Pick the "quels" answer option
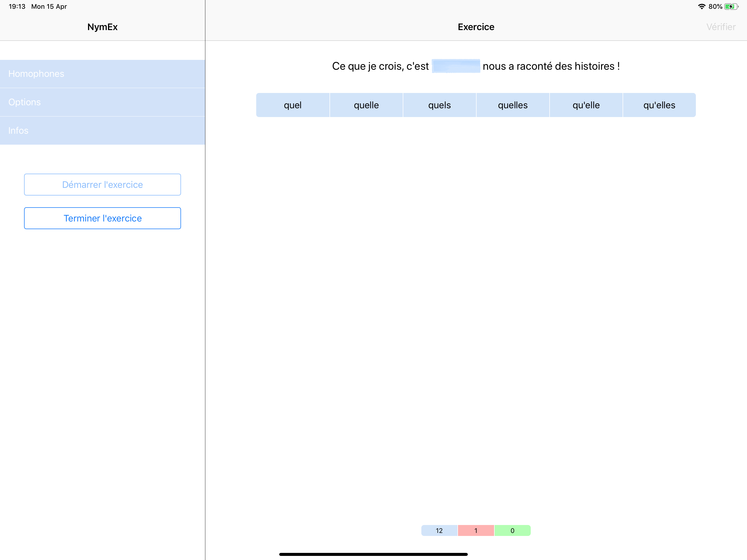 pyautogui.click(x=439, y=105)
